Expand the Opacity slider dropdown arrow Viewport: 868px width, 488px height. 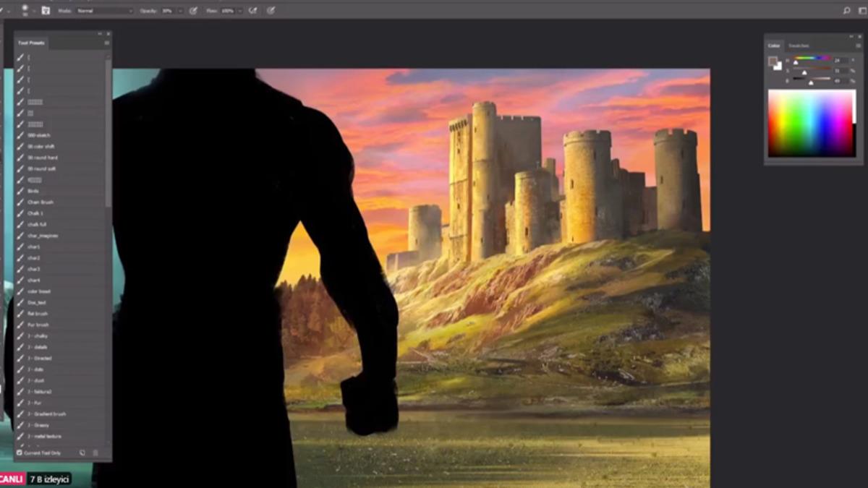point(180,11)
